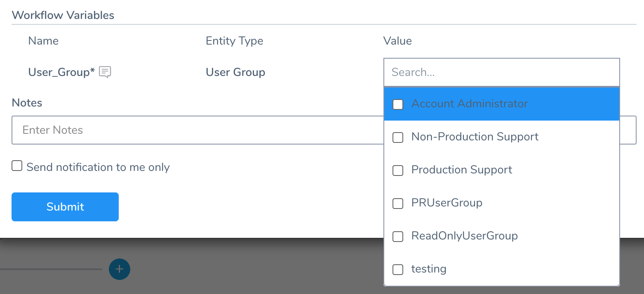Check the Production Support checkbox

(x=398, y=170)
